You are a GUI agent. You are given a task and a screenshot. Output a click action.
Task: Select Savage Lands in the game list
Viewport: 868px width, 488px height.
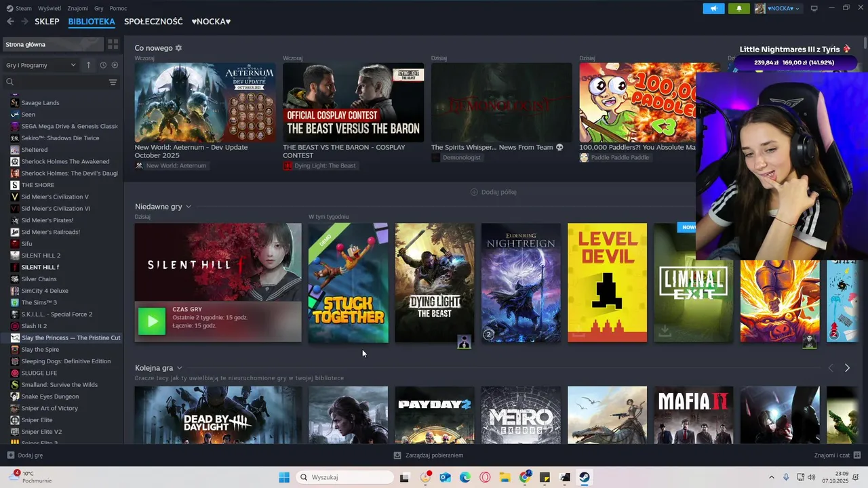[x=40, y=103]
